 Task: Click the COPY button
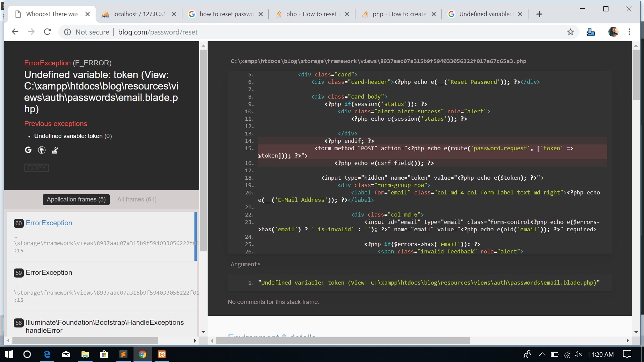point(37,168)
